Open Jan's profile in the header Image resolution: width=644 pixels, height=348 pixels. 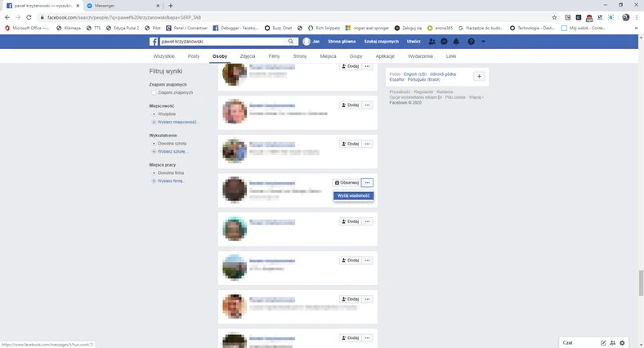coord(311,42)
